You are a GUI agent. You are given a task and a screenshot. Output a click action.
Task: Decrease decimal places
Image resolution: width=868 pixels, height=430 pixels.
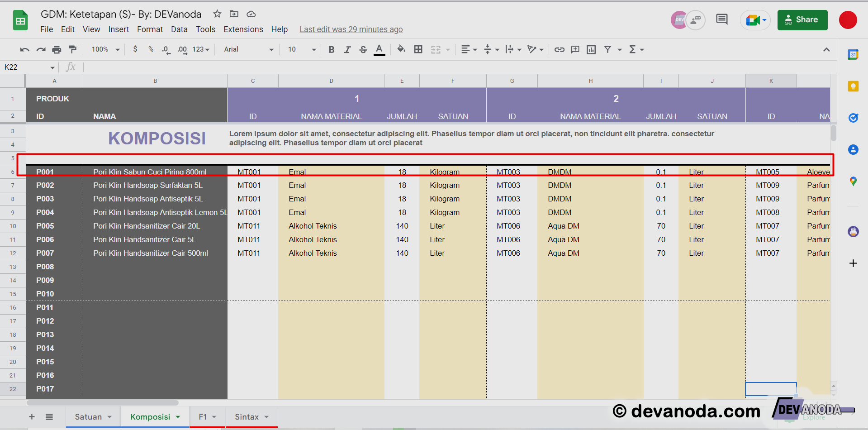pyautogui.click(x=166, y=49)
